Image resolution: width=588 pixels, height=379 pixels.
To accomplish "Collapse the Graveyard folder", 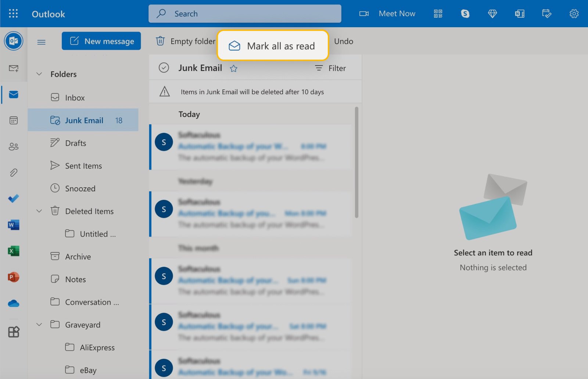I will [39, 325].
